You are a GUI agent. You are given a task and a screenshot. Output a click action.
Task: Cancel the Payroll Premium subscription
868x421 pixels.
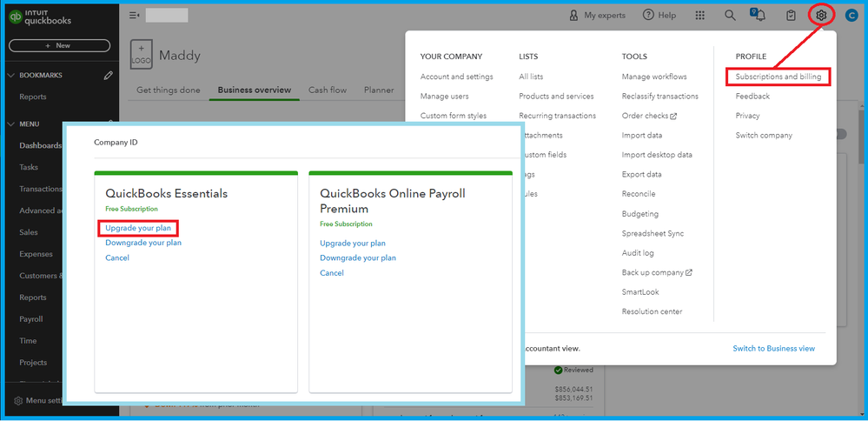(x=332, y=272)
